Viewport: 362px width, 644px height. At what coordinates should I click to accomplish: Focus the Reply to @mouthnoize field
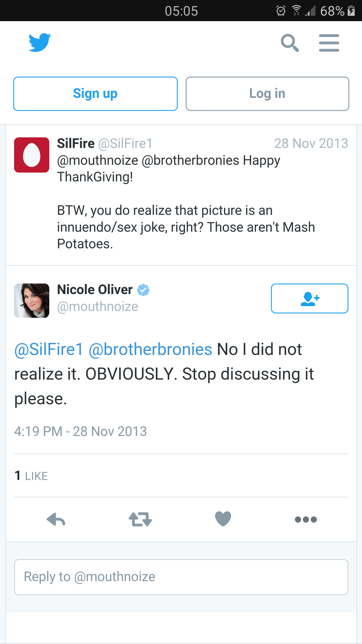coord(181,577)
